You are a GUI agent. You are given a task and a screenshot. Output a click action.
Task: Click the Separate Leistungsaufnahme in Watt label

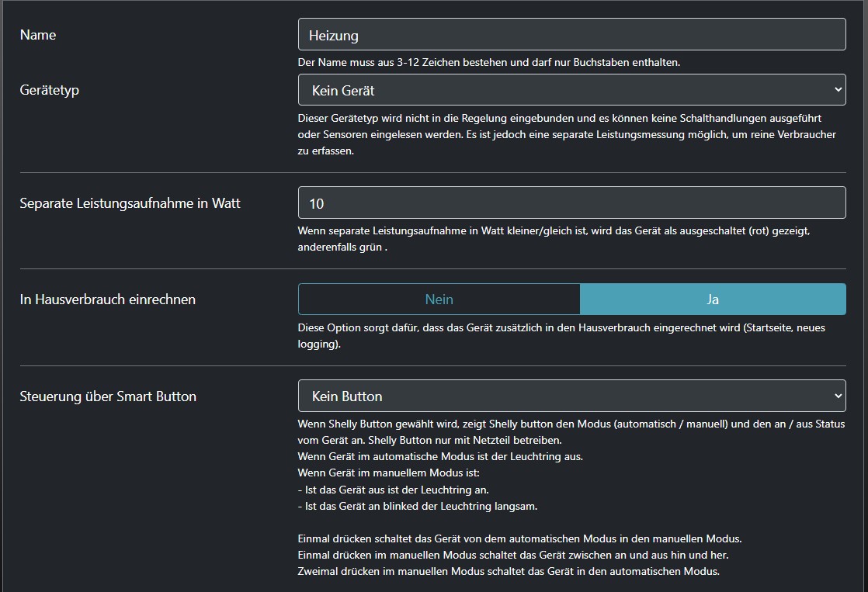point(130,203)
